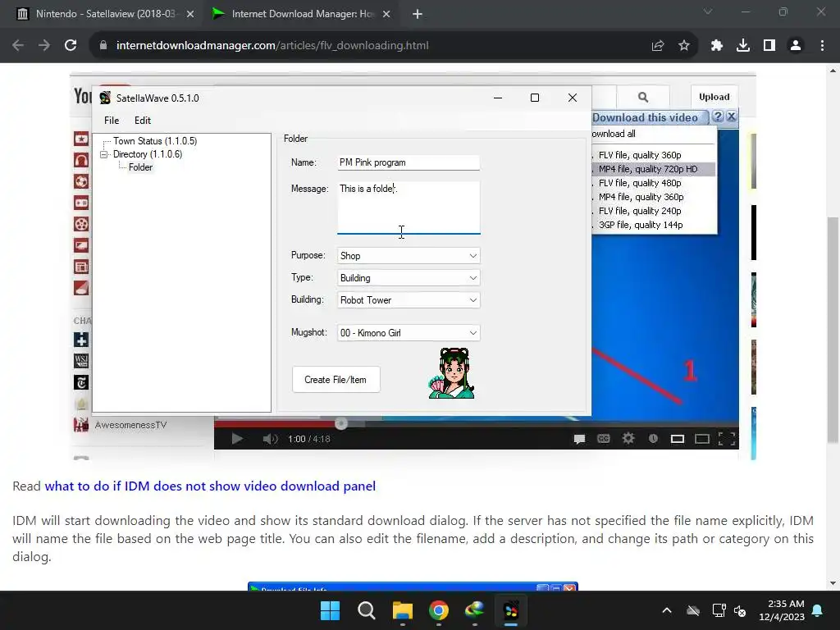Open Windows taskbar search
The image size is (840, 630).
(x=367, y=610)
